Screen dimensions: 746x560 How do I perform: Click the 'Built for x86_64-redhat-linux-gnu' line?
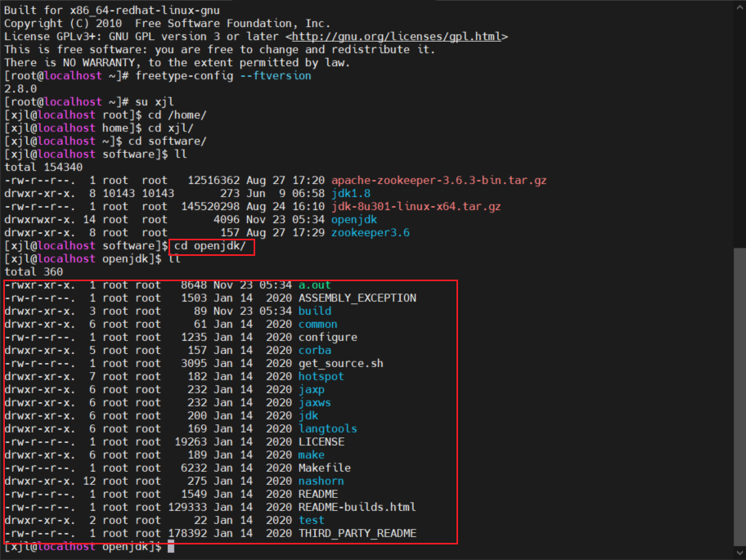[x=112, y=11]
